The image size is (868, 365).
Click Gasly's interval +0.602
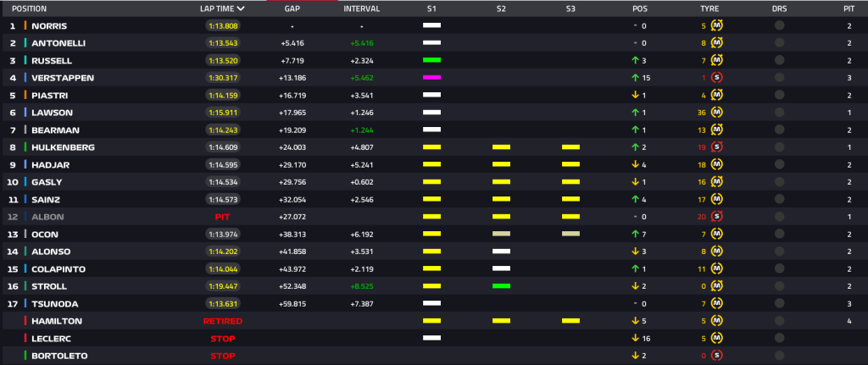pos(361,183)
